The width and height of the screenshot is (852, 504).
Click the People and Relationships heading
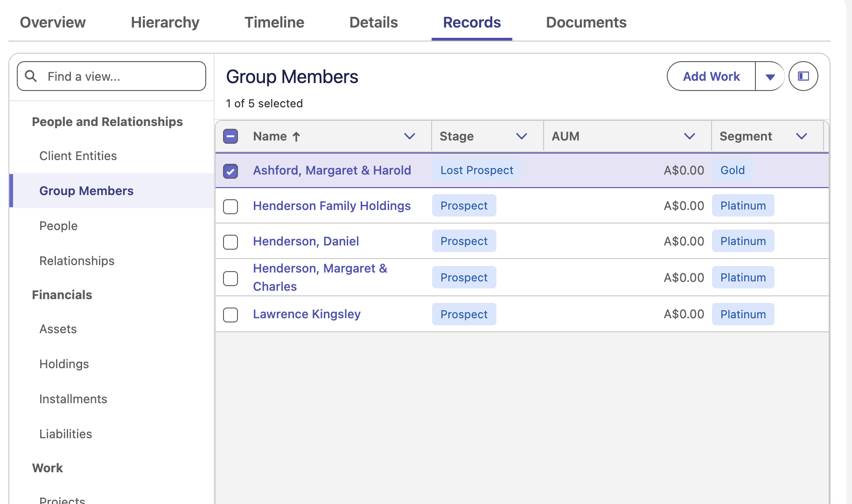click(107, 122)
